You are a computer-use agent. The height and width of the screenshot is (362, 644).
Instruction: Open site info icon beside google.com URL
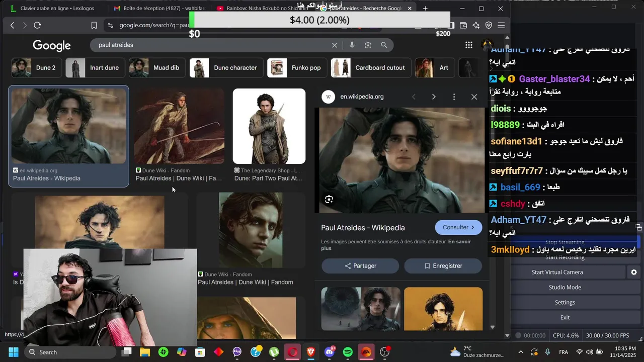110,25
